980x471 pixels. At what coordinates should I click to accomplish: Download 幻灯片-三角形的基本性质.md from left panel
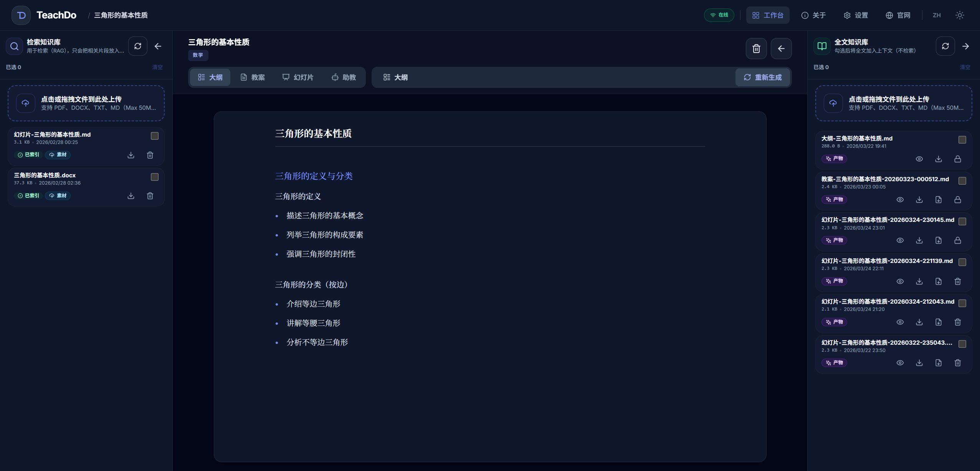coord(131,155)
